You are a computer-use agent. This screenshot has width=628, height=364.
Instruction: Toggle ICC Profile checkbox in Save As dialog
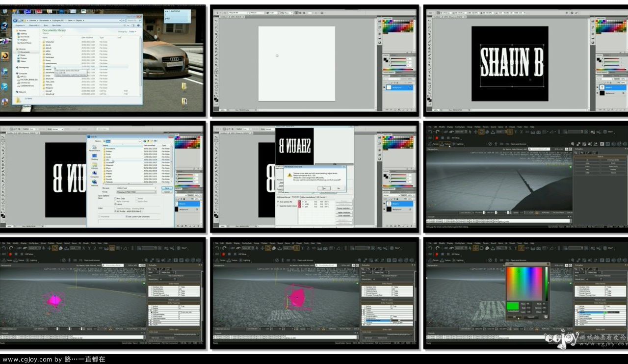pos(115,211)
